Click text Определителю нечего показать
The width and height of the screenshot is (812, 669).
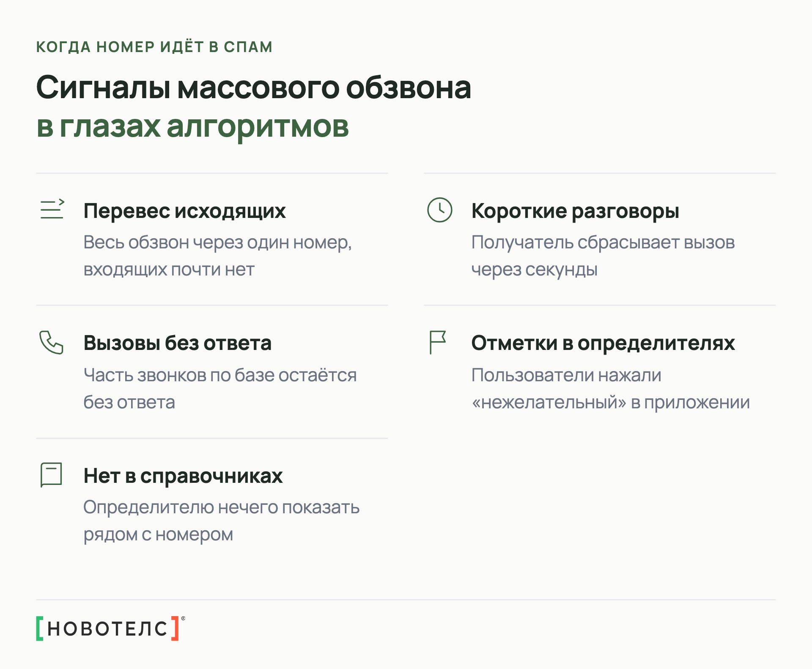click(221, 508)
